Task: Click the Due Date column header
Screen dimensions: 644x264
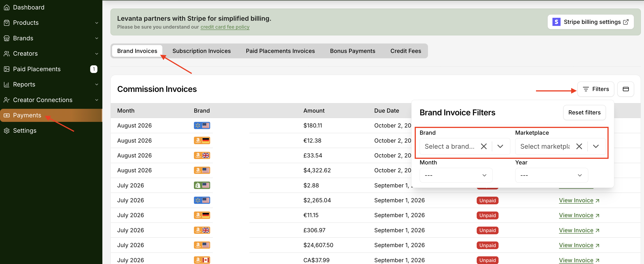Action: [386, 111]
